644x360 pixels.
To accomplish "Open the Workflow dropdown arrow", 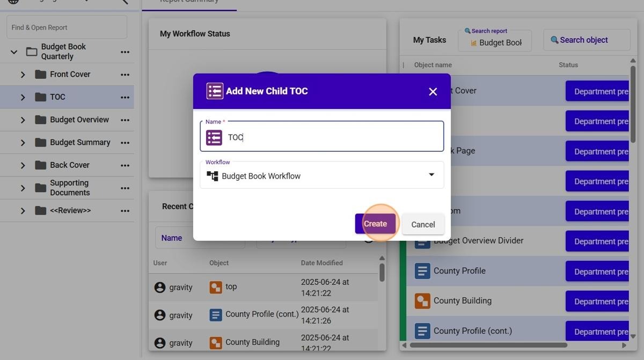I will click(x=431, y=175).
